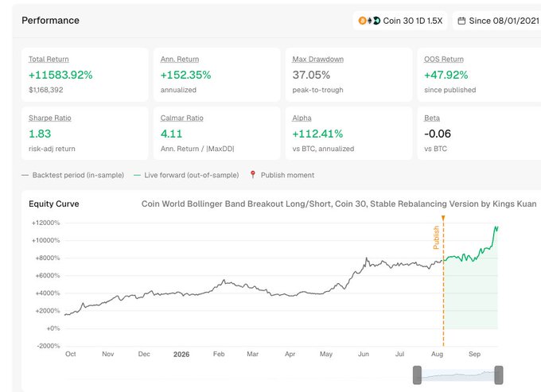
Task: Click the Alpha metric label
Action: click(x=302, y=118)
